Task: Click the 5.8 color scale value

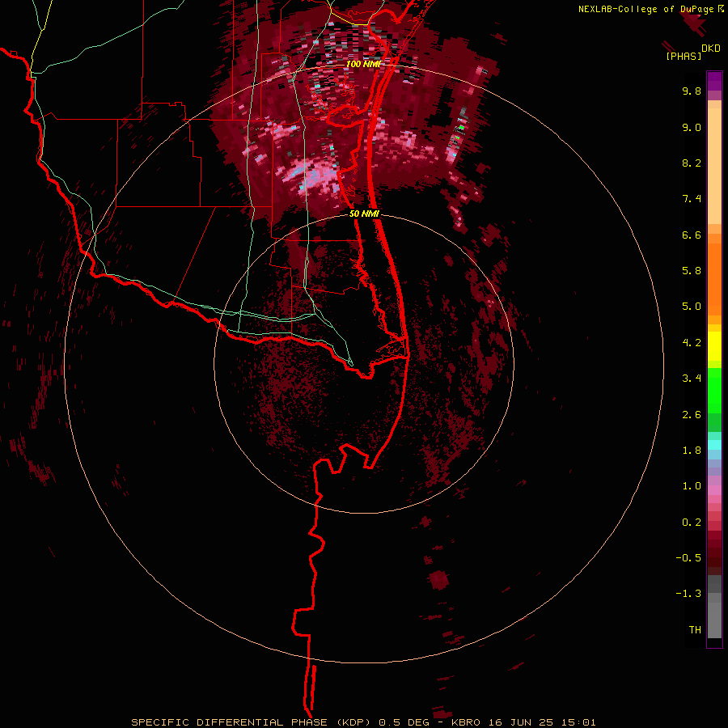Action: tap(692, 271)
